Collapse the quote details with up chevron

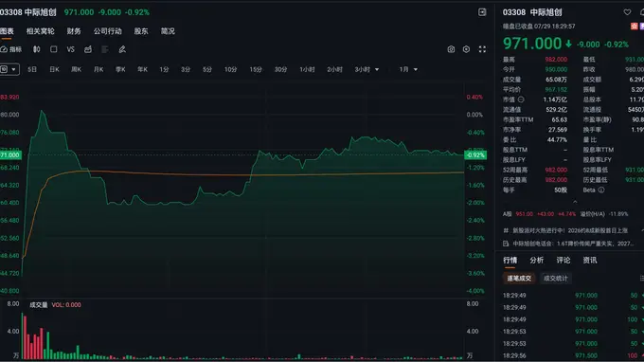pyautogui.click(x=575, y=202)
